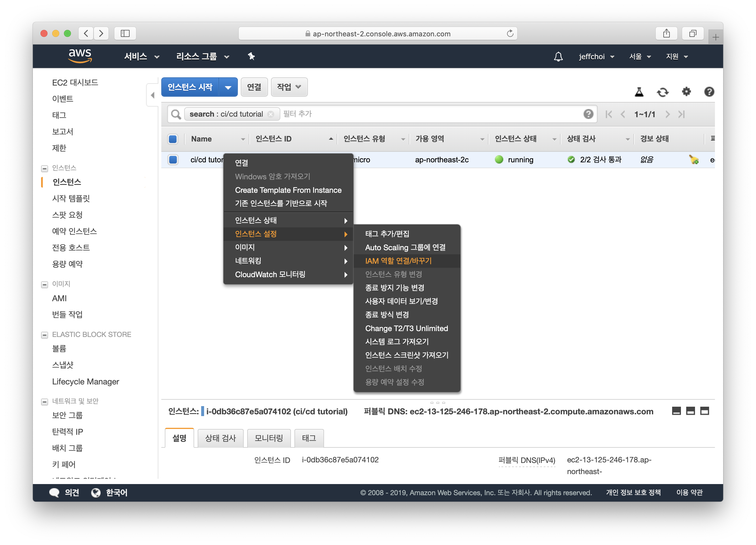Open the 인스턴스 시작 dropdown arrow
Image resolution: width=756 pixels, height=545 pixels.
(x=228, y=87)
